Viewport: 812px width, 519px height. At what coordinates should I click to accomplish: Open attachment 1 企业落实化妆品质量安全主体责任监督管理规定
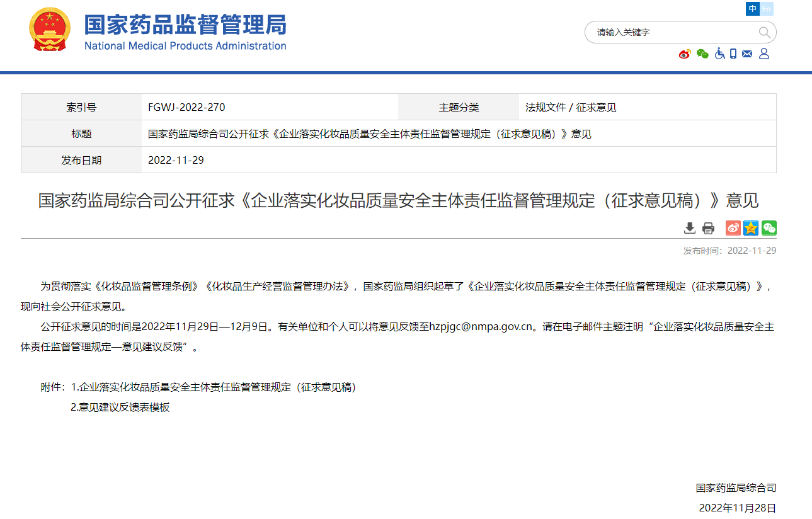(x=214, y=387)
